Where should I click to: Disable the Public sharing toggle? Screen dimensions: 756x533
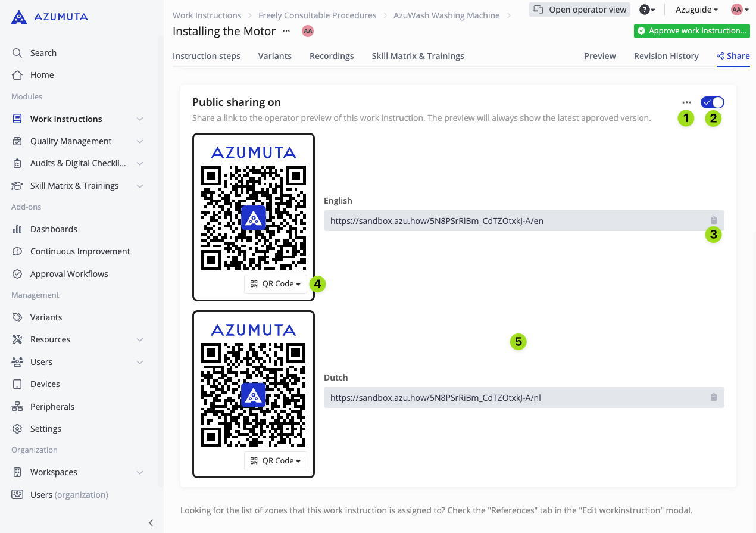[x=711, y=102]
